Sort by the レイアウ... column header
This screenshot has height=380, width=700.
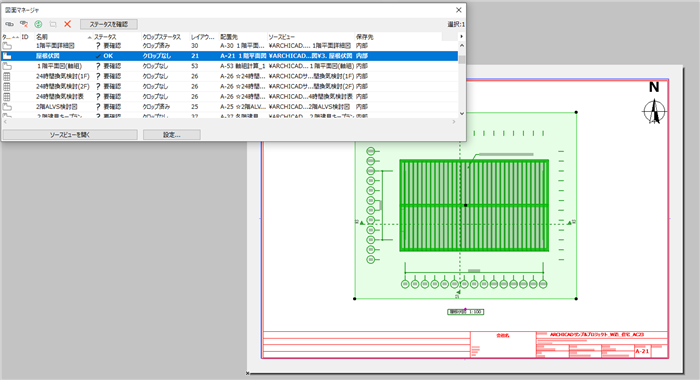[x=204, y=37]
